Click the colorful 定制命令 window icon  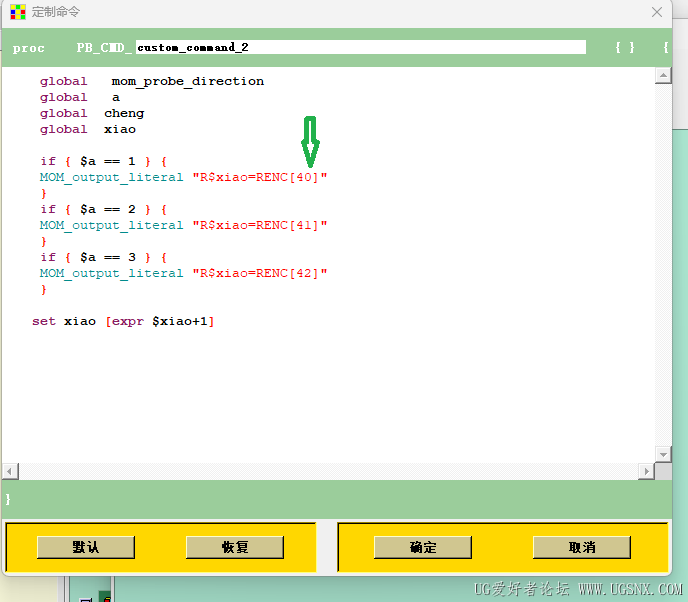coord(18,12)
